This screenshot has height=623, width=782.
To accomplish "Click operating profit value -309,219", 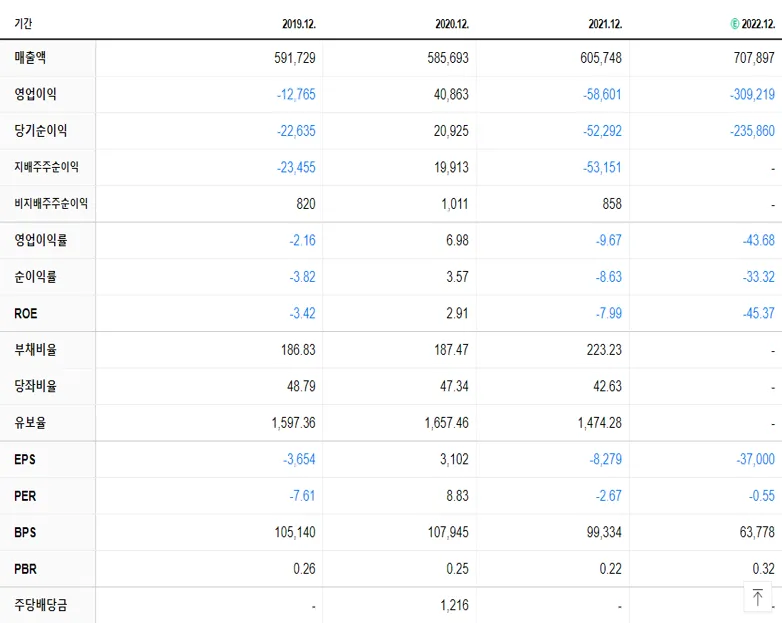I will (753, 94).
